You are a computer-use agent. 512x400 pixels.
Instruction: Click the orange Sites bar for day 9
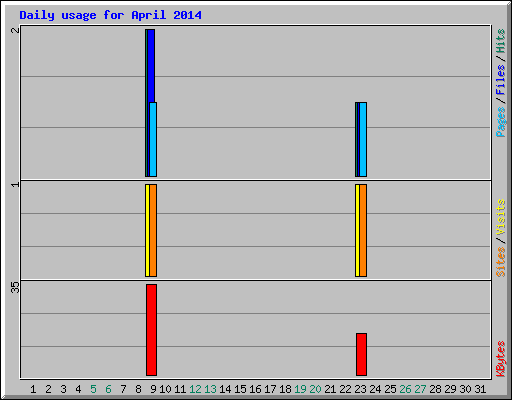coord(153,230)
